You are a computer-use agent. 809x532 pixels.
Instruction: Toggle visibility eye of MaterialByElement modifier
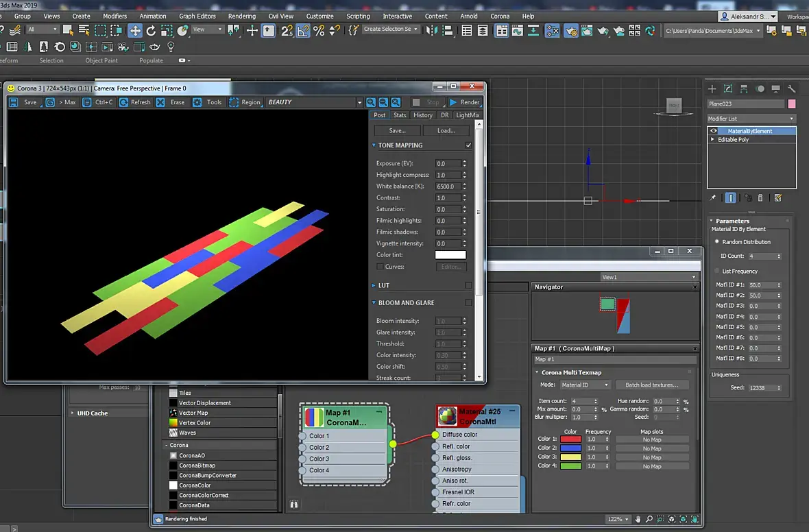tap(714, 131)
